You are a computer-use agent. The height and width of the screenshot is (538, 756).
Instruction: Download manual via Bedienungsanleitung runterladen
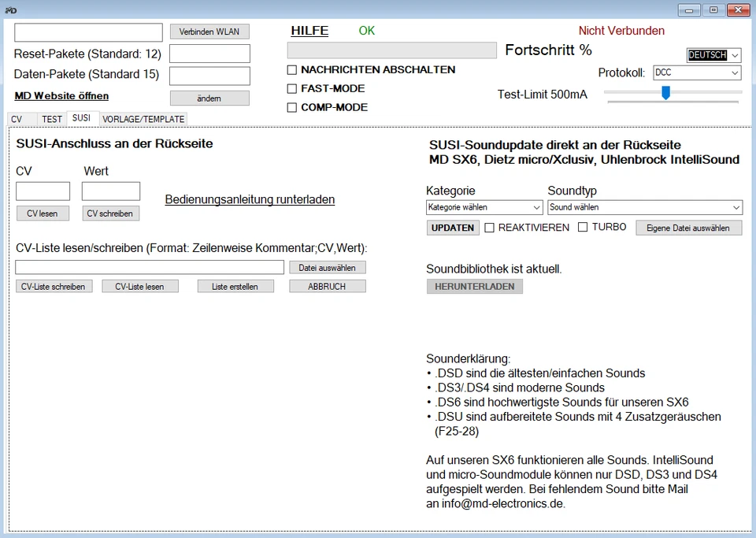(249, 200)
